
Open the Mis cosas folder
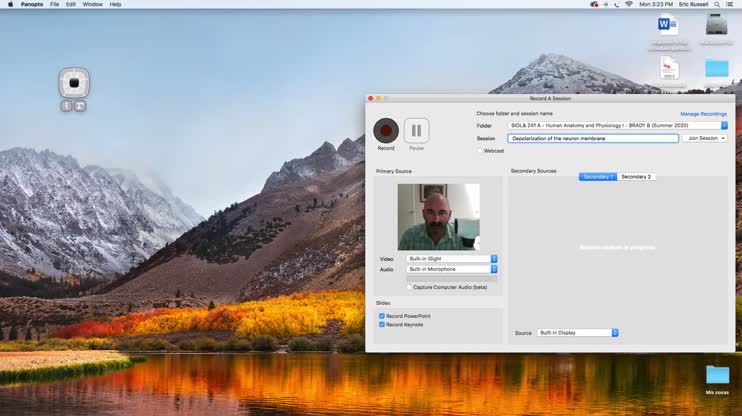717,375
